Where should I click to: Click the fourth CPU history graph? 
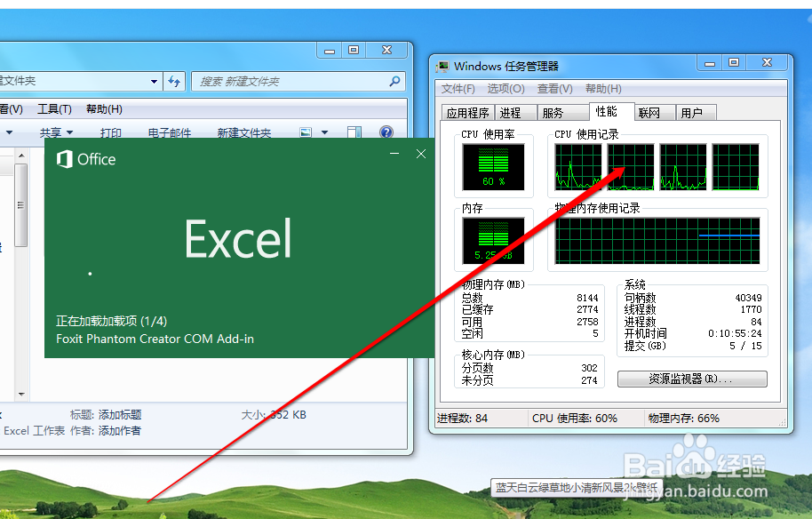[736, 167]
